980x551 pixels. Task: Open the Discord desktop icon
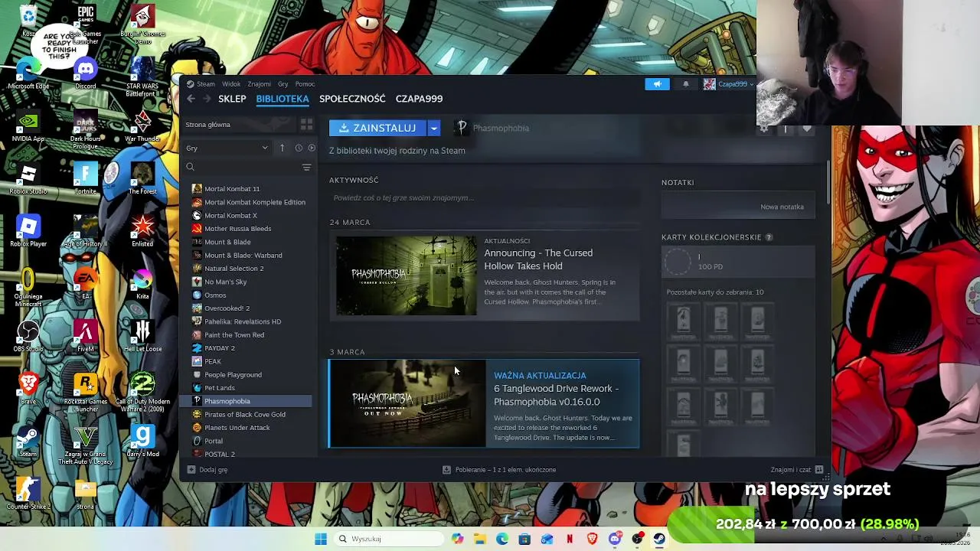(x=85, y=73)
